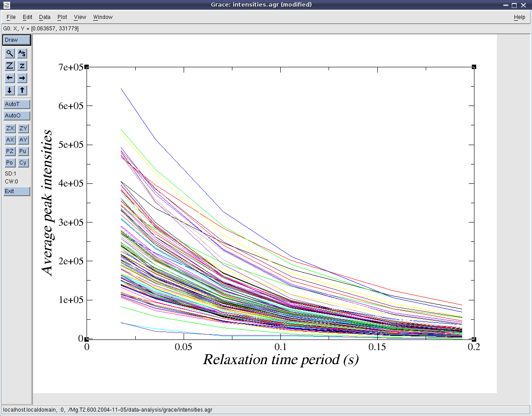Click the Cy cycle button
This screenshot has width=532, height=416.
(23, 163)
